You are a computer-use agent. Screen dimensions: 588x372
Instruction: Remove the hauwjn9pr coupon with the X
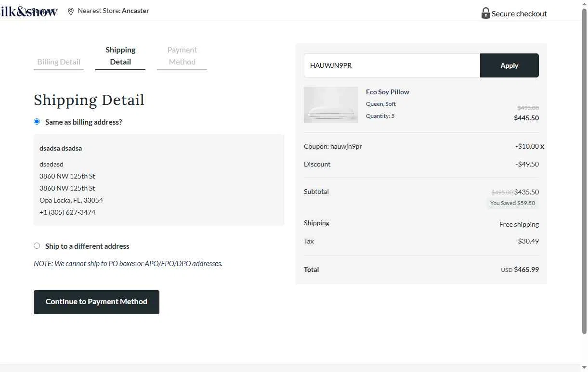coord(542,147)
